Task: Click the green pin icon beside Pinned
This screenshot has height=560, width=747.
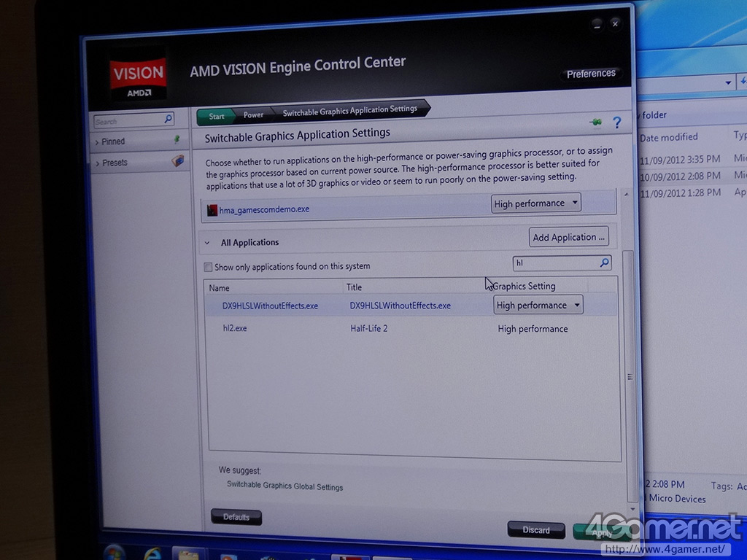Action: tap(177, 139)
